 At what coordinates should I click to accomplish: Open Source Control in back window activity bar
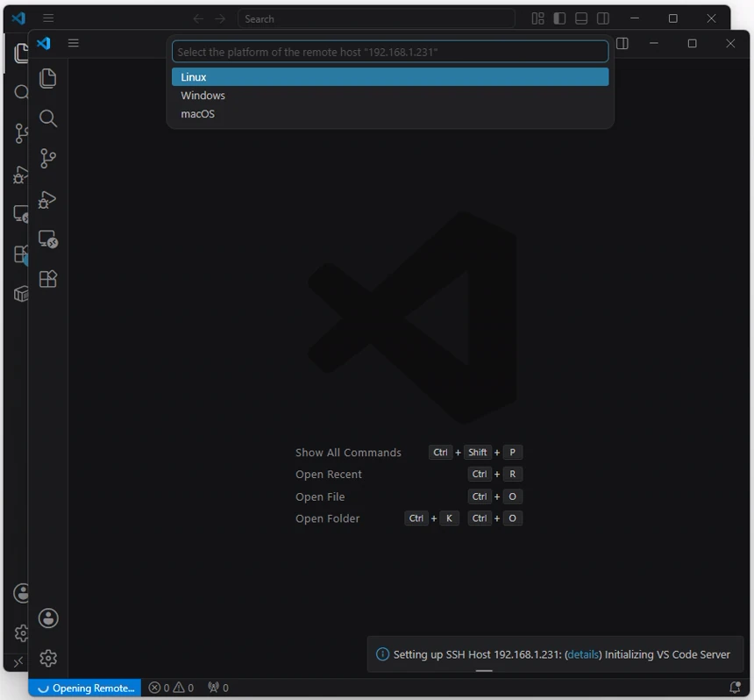pyautogui.click(x=21, y=133)
